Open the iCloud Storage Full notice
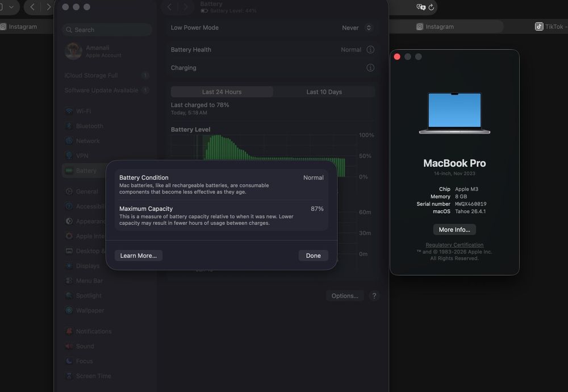Viewport: 568px width, 392px height. click(107, 76)
